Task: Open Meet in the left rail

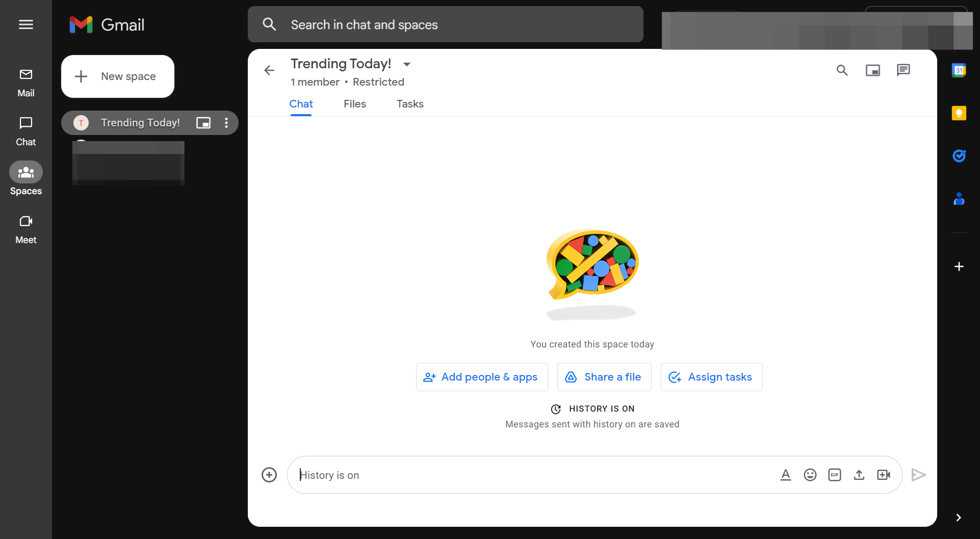Action: 26,230
